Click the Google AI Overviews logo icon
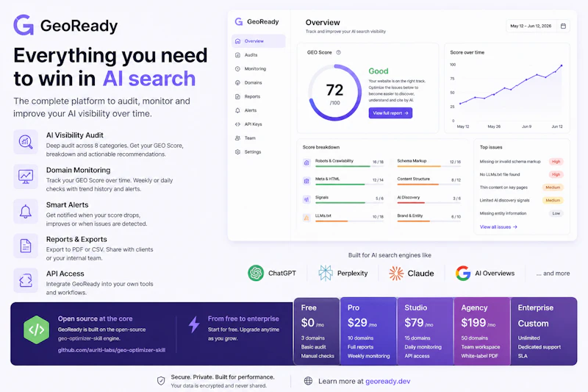The width and height of the screenshot is (588, 392). (x=463, y=273)
